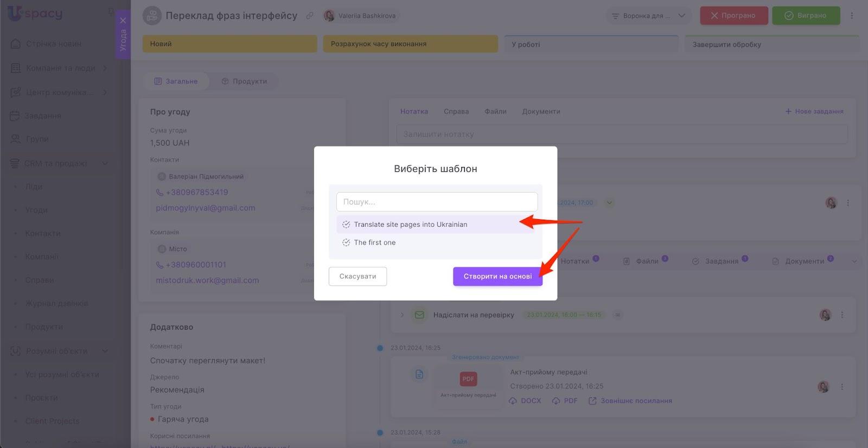
Task: Click the template search Пошук field
Action: [x=437, y=202]
